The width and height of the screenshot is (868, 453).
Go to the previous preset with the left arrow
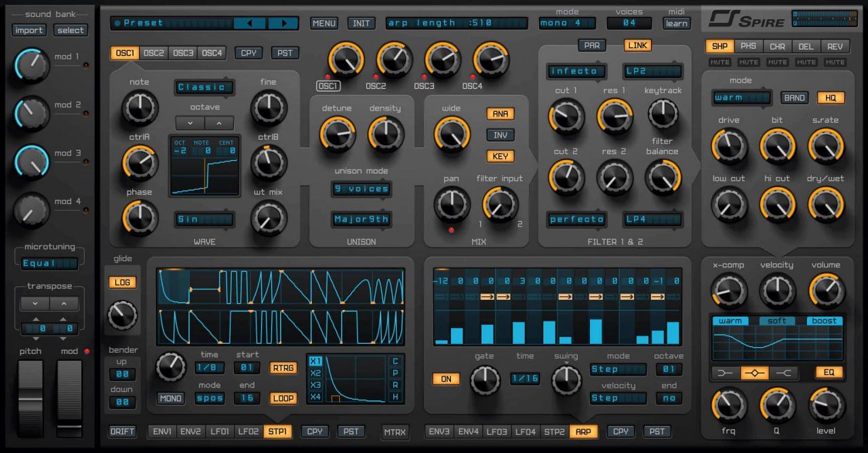coord(250,23)
